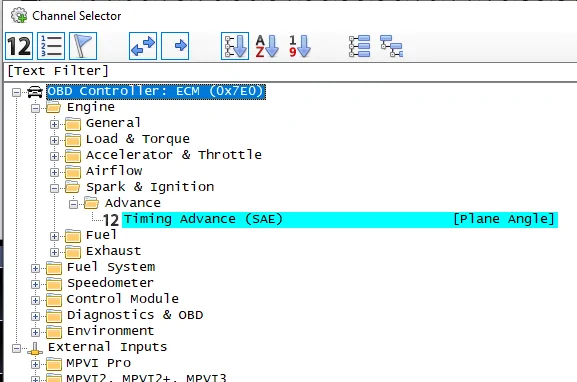
Task: Expand the Control Module folder
Action: pos(35,300)
